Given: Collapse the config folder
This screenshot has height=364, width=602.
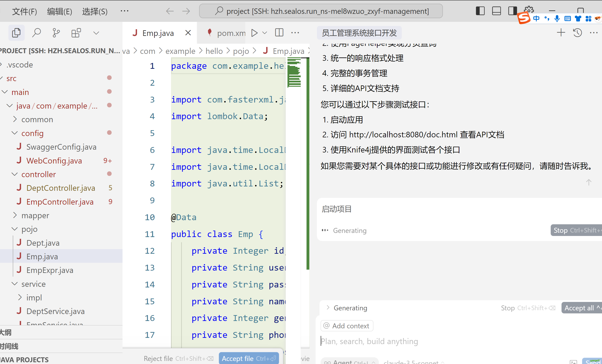Looking at the screenshot, I should (15, 133).
